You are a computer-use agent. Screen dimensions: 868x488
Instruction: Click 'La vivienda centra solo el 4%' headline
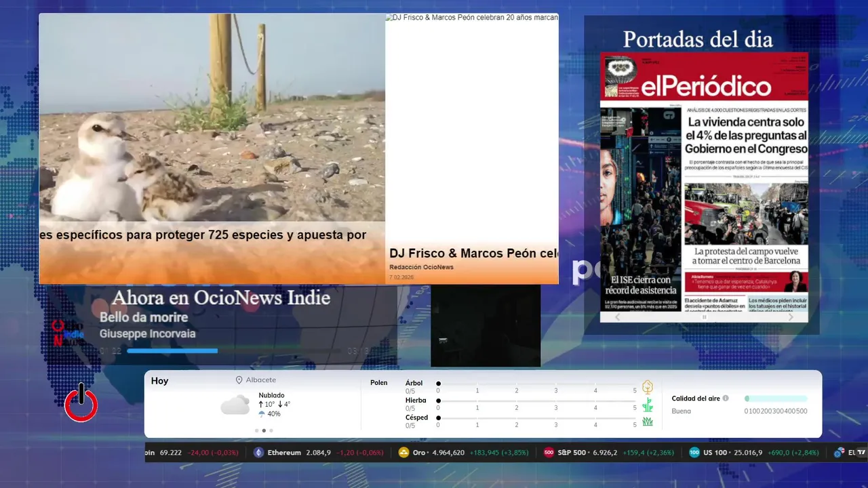(746, 136)
